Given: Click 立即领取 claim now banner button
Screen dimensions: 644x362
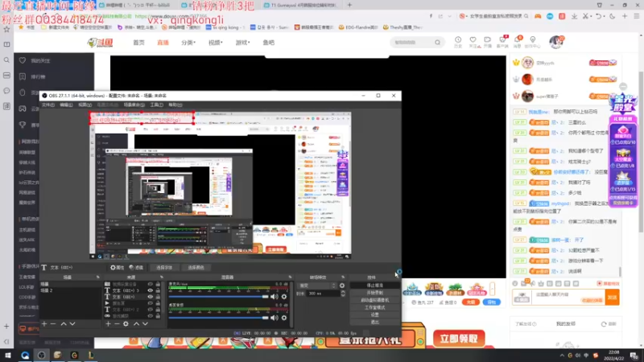Looking at the screenshot, I should tap(459, 339).
